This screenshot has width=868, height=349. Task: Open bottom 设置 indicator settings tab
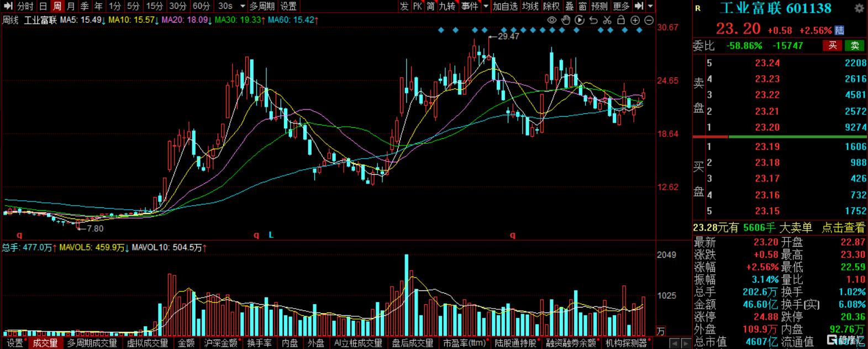tap(15, 343)
